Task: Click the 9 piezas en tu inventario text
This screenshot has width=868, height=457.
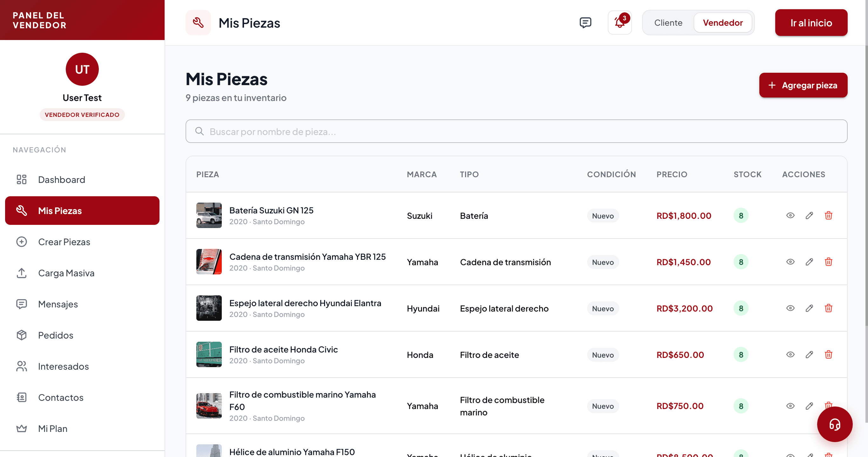Action: (236, 98)
